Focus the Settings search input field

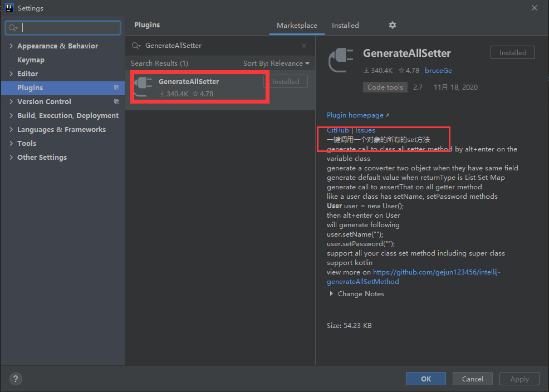[x=63, y=28]
